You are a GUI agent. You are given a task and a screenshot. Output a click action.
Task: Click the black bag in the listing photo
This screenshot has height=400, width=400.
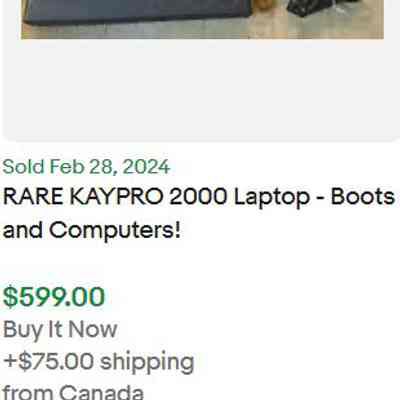tap(312, 8)
